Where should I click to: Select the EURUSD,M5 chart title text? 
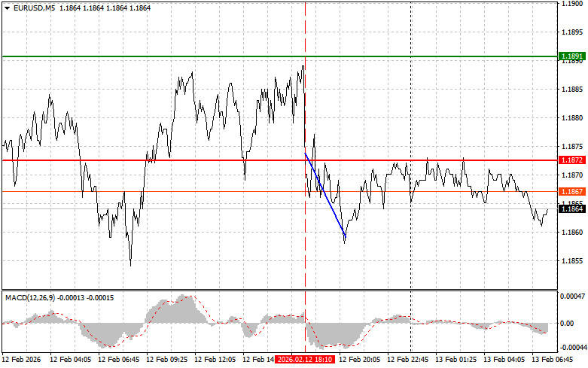pos(34,8)
